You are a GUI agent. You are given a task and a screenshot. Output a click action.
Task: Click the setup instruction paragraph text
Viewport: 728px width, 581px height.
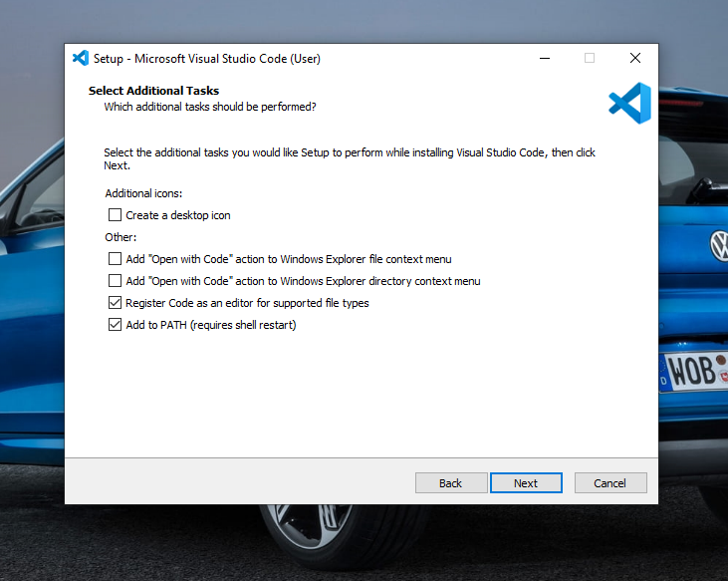click(349, 153)
